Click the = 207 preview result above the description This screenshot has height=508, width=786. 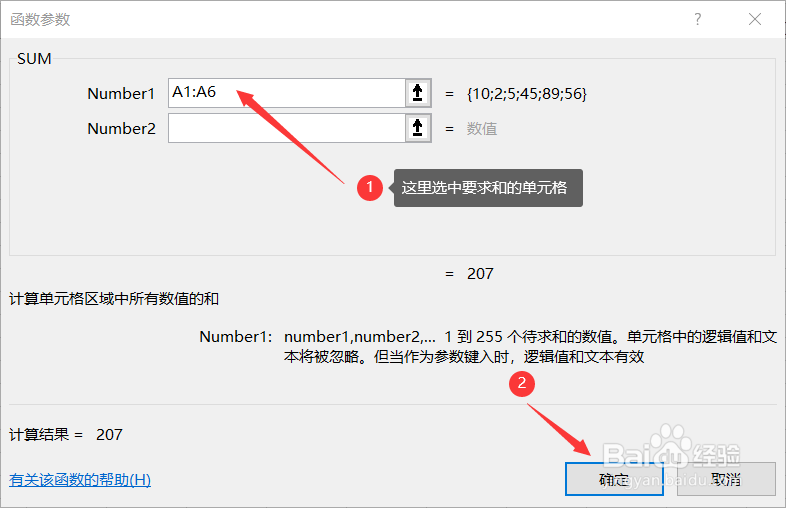(x=470, y=274)
